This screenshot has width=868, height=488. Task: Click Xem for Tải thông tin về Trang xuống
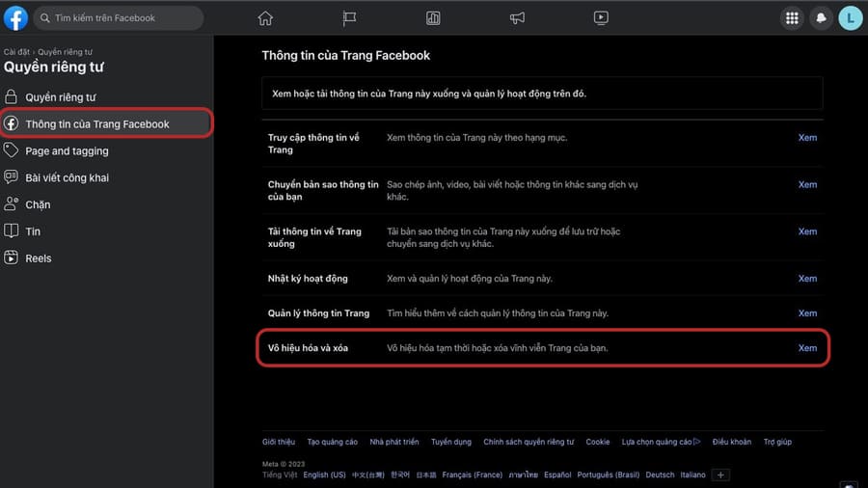(807, 231)
